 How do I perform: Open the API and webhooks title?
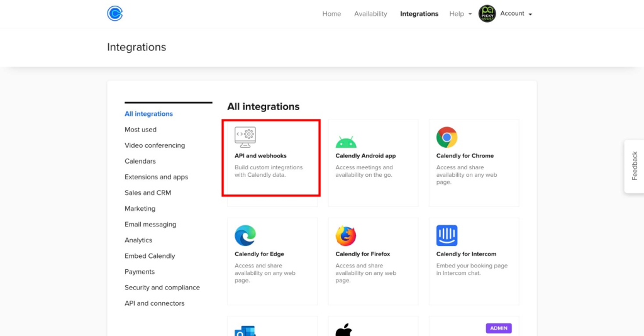(x=260, y=155)
